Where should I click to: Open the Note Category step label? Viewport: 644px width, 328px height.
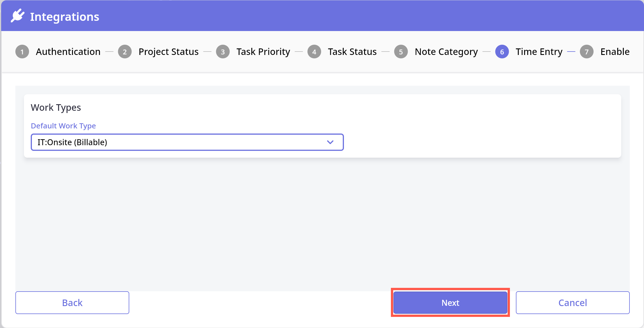point(446,52)
